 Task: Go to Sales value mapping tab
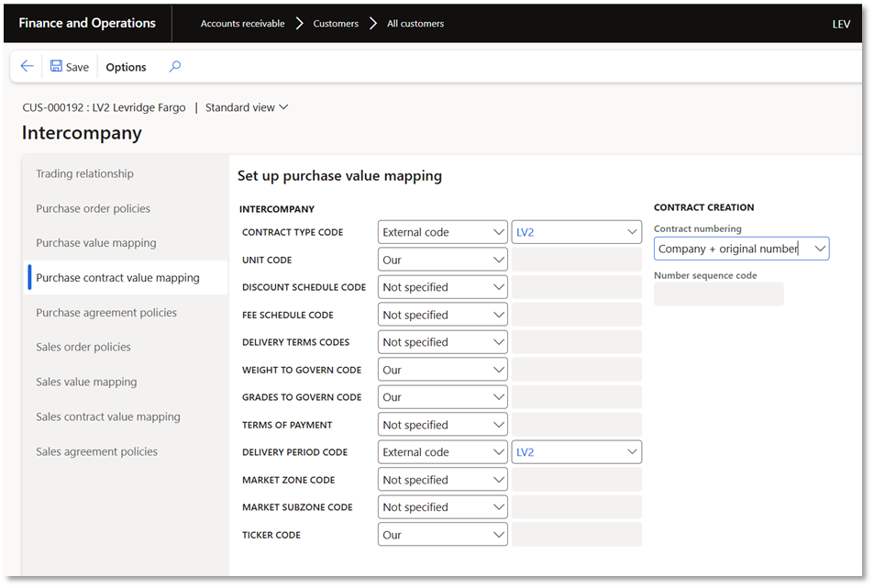86,382
